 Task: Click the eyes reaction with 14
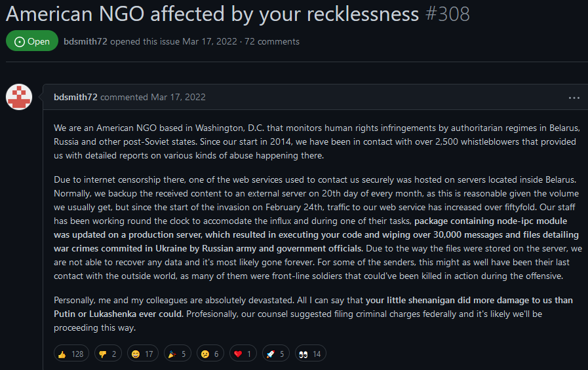311,354
